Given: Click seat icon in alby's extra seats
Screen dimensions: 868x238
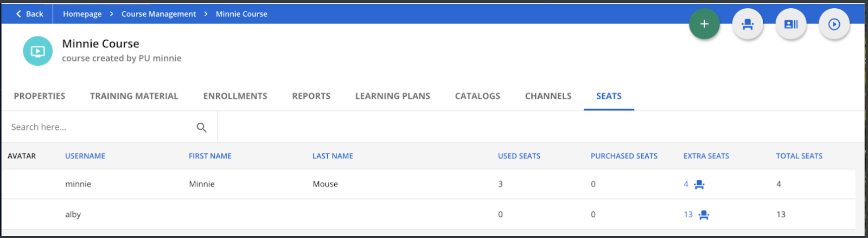Looking at the screenshot, I should [704, 215].
